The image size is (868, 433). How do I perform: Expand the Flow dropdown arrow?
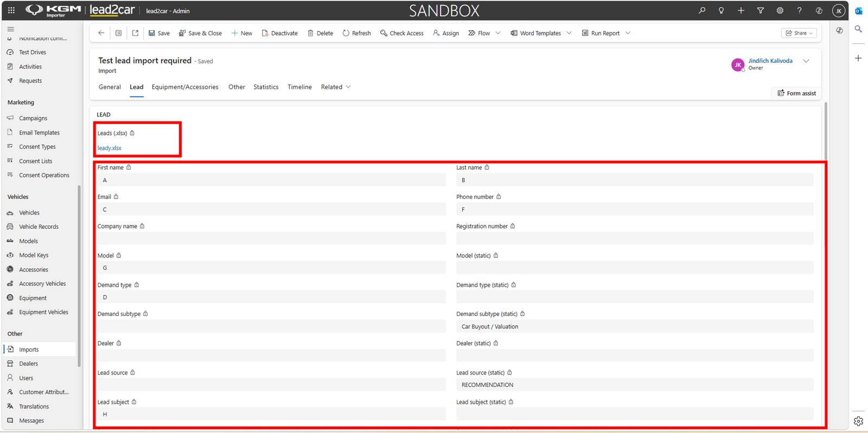(x=498, y=33)
